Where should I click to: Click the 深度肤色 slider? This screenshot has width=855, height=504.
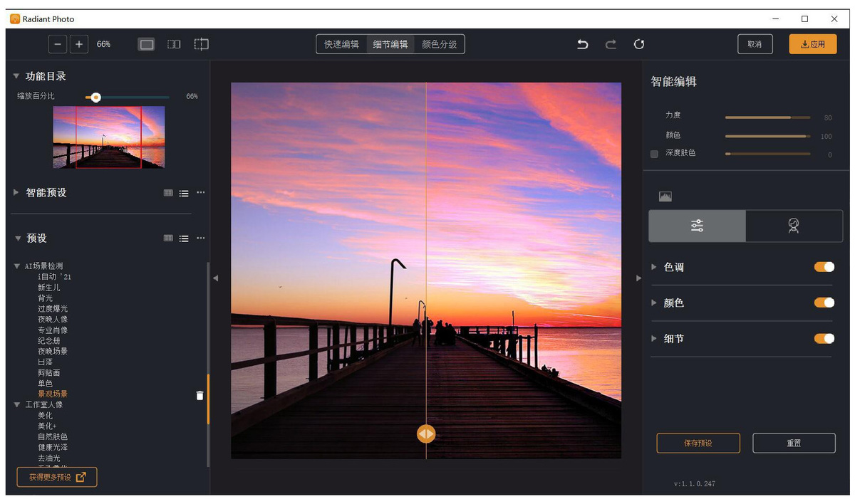(x=767, y=154)
